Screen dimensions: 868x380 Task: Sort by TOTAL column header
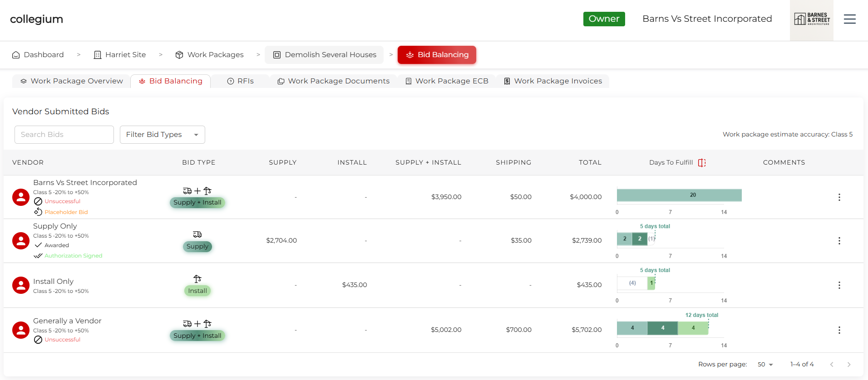[x=590, y=163]
